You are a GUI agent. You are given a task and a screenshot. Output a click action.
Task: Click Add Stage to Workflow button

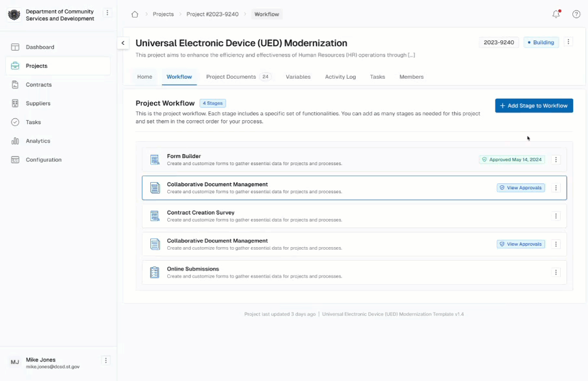pyautogui.click(x=533, y=106)
